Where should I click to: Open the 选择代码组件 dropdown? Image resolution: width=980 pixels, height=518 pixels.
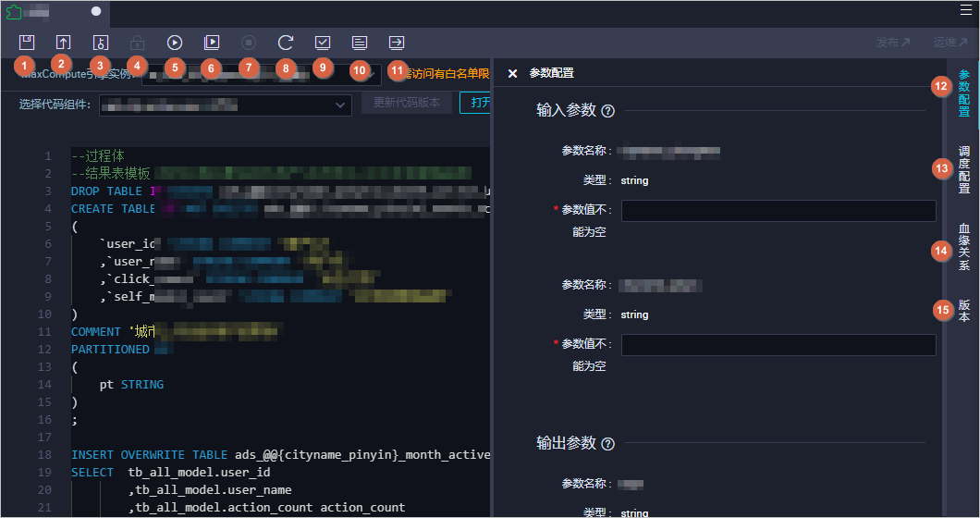(225, 105)
